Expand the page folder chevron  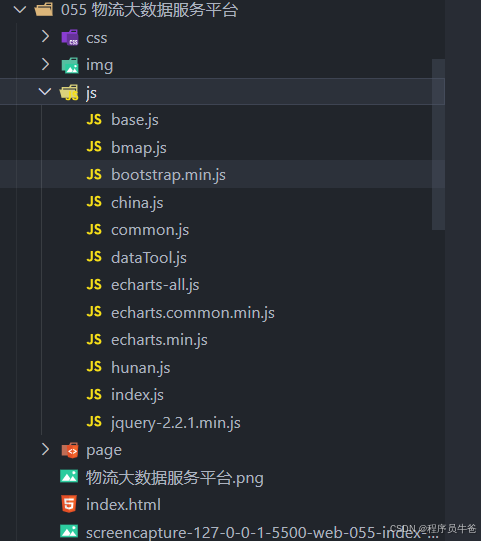point(45,449)
